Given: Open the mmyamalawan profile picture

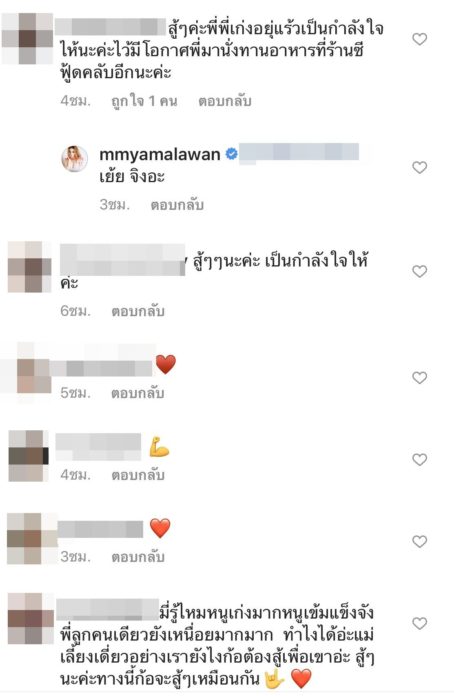Looking at the screenshot, I should tap(74, 158).
